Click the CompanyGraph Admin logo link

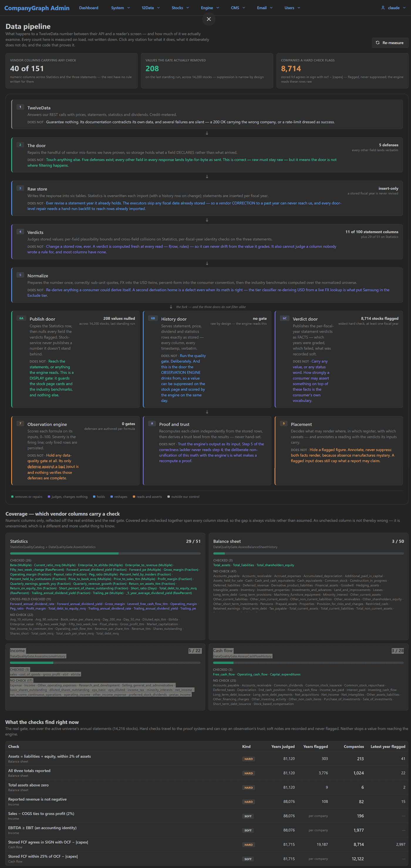click(x=37, y=8)
